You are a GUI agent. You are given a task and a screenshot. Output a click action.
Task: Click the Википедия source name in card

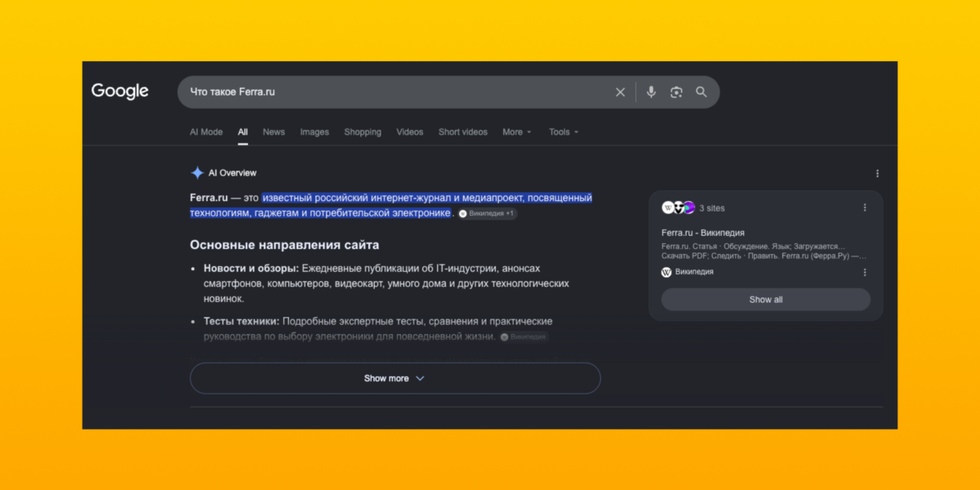coord(694,272)
